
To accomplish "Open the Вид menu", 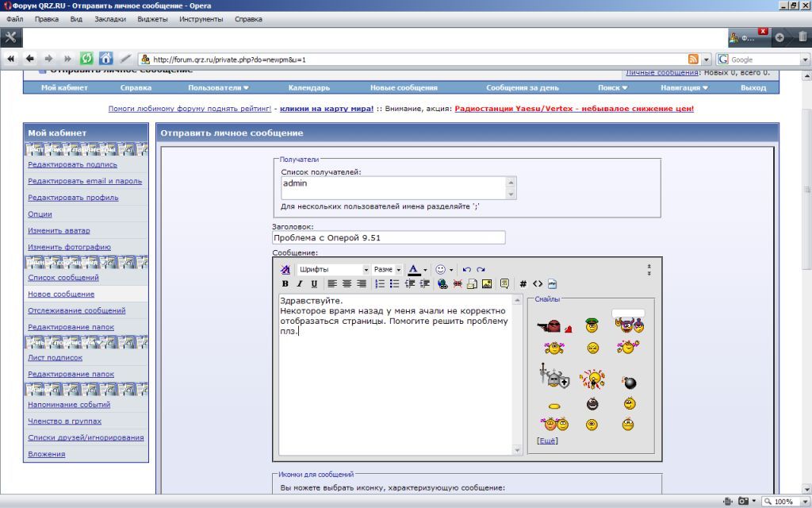I will tap(76, 19).
